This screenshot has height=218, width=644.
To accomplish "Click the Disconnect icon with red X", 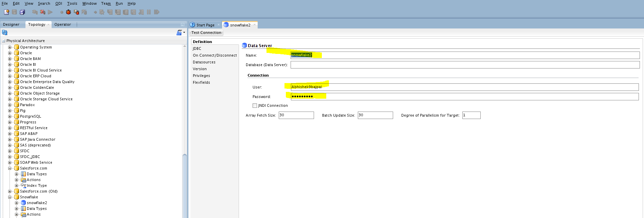I will pyautogui.click(x=42, y=12).
